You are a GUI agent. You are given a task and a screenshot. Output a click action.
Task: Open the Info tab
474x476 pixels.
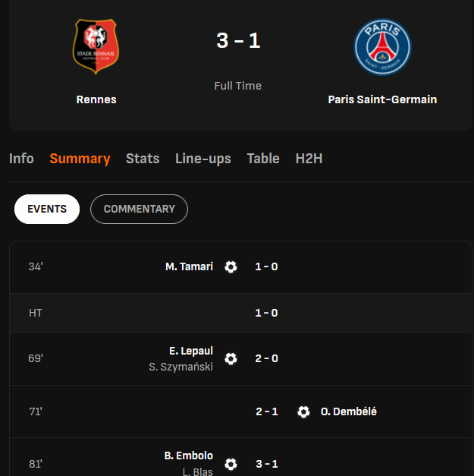(x=21, y=159)
